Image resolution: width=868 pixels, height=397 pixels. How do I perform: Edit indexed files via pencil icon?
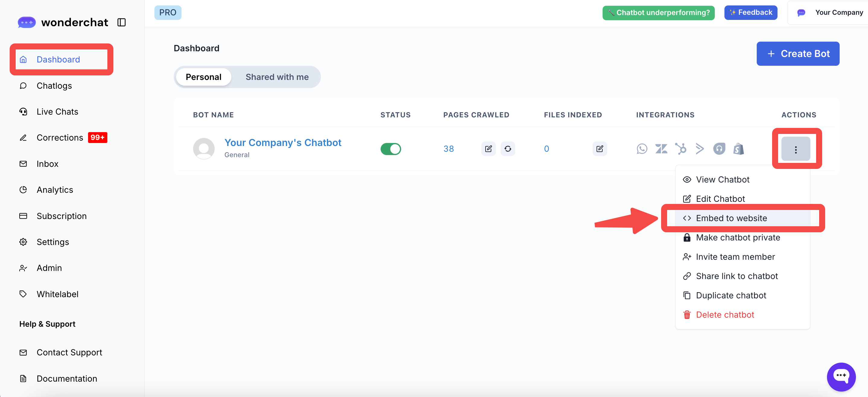600,149
